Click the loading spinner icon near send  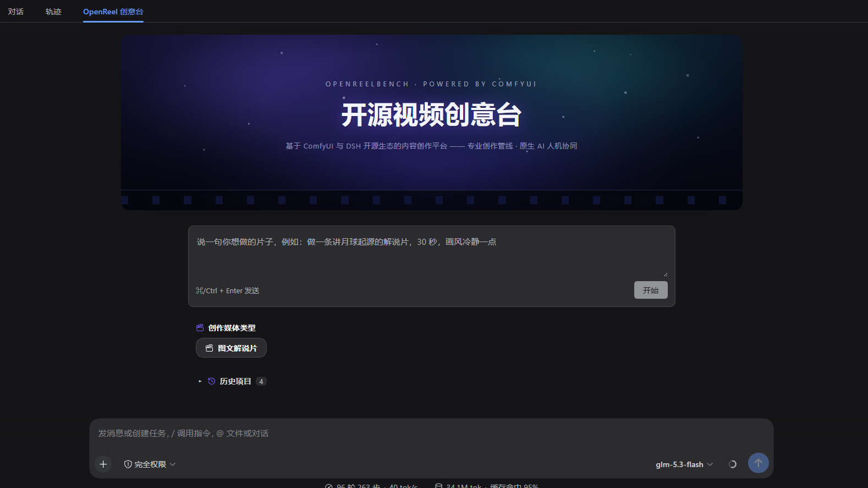(x=733, y=464)
